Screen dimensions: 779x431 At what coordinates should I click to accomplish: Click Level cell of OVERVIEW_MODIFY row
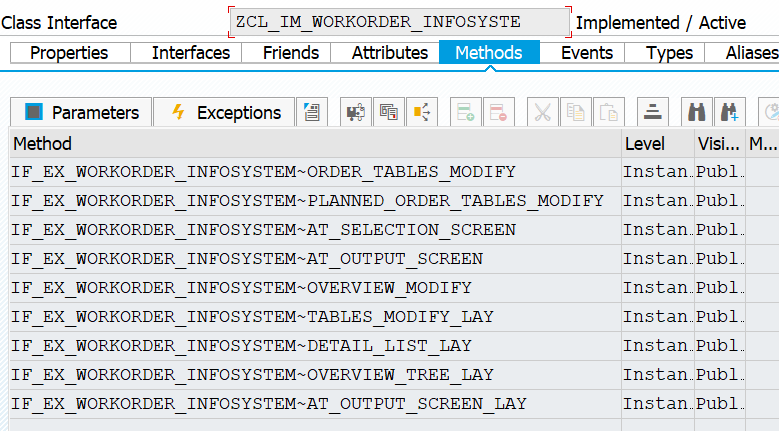[x=658, y=288]
